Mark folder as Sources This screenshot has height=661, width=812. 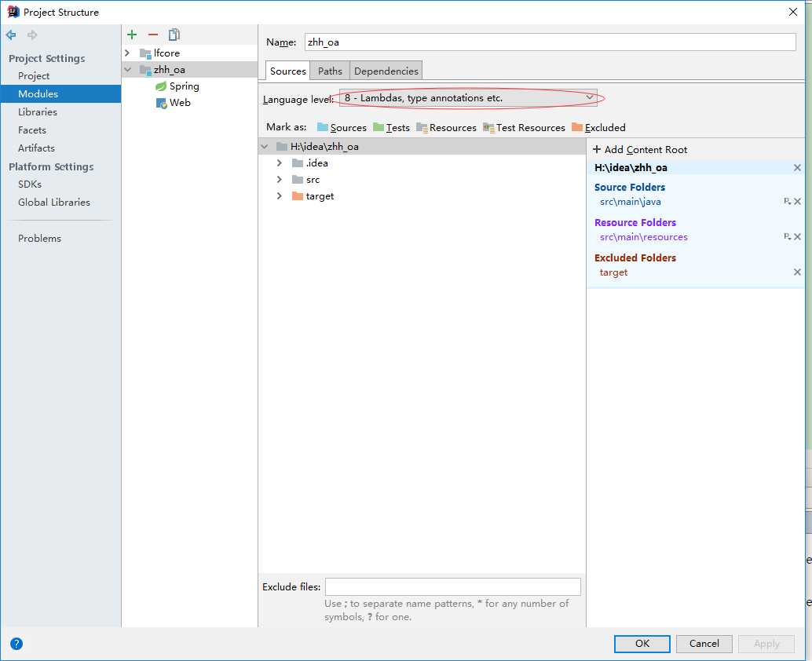[342, 127]
